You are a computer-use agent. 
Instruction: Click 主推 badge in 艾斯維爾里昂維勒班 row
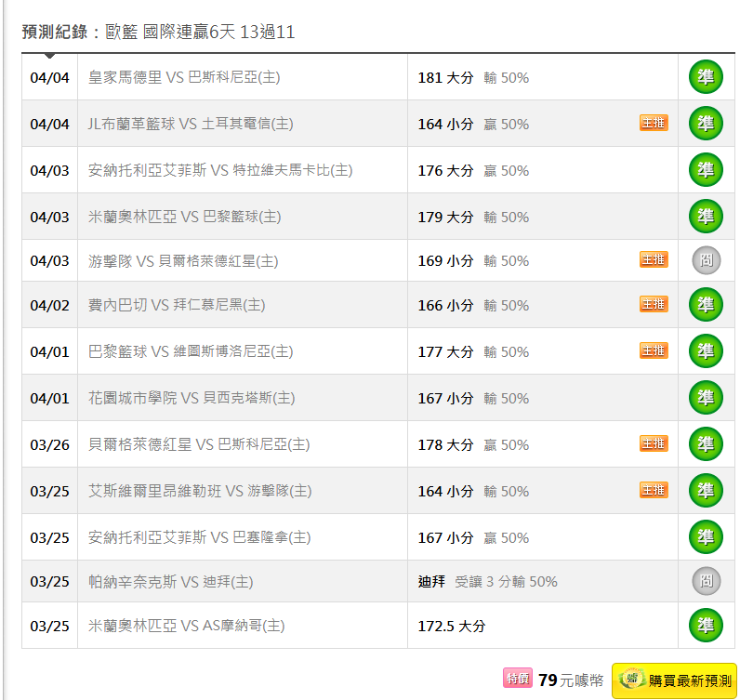tap(654, 490)
